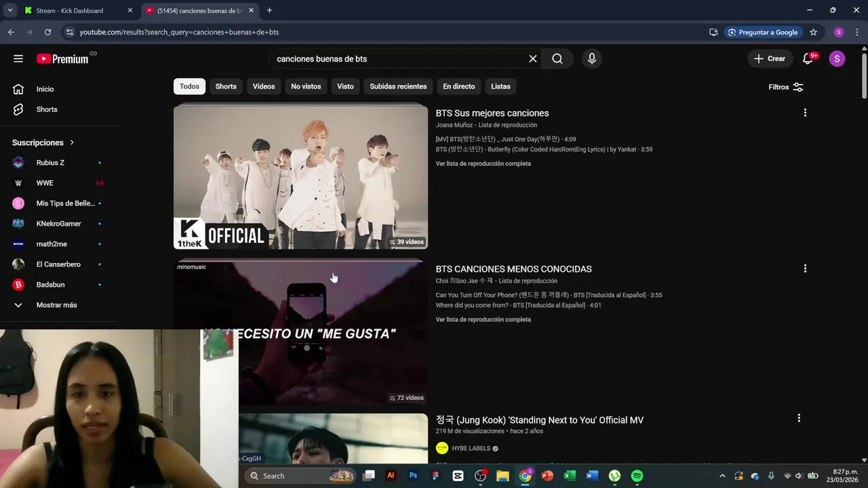Expand the Suscripciones section arrow

(x=71, y=142)
